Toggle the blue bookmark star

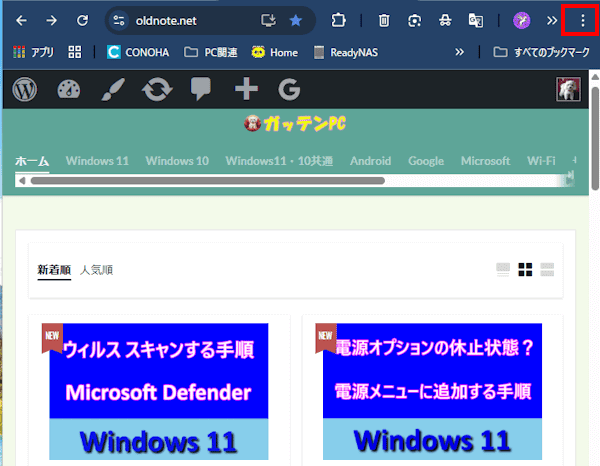[295, 20]
